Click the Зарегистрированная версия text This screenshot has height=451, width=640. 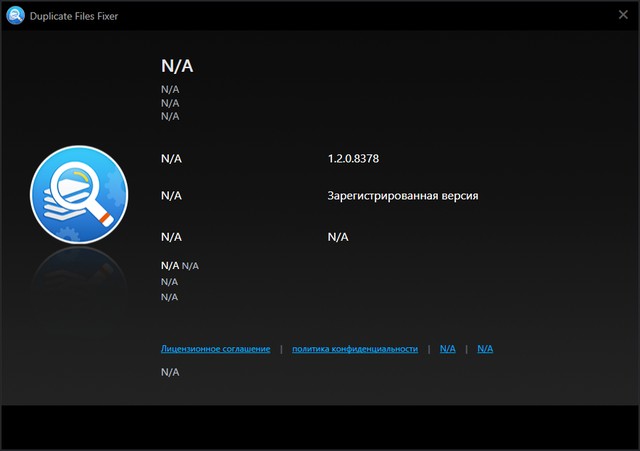(402, 196)
